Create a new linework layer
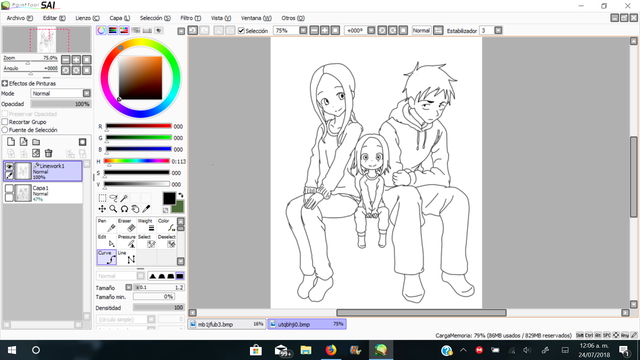Viewport: 640px width, 360px height. pos(24,142)
